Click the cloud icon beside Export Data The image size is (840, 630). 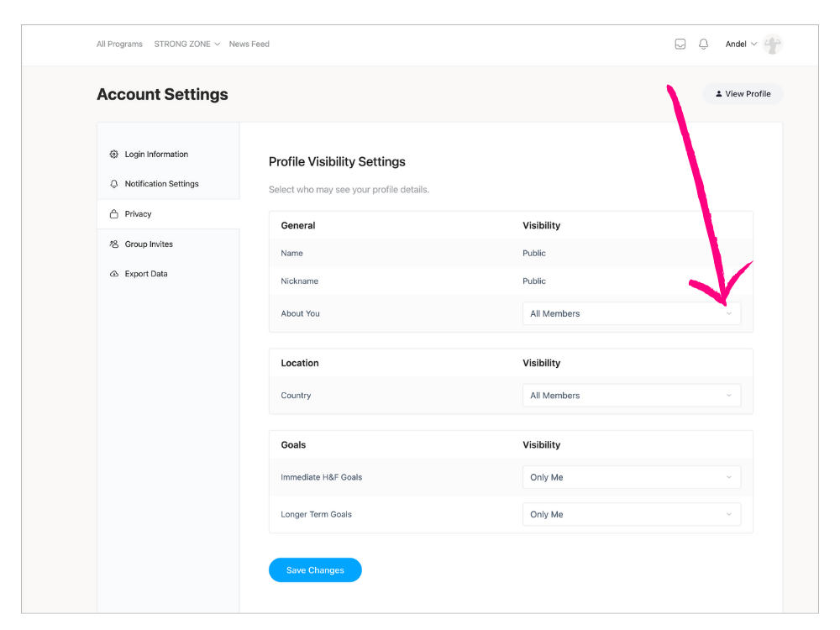pos(114,274)
